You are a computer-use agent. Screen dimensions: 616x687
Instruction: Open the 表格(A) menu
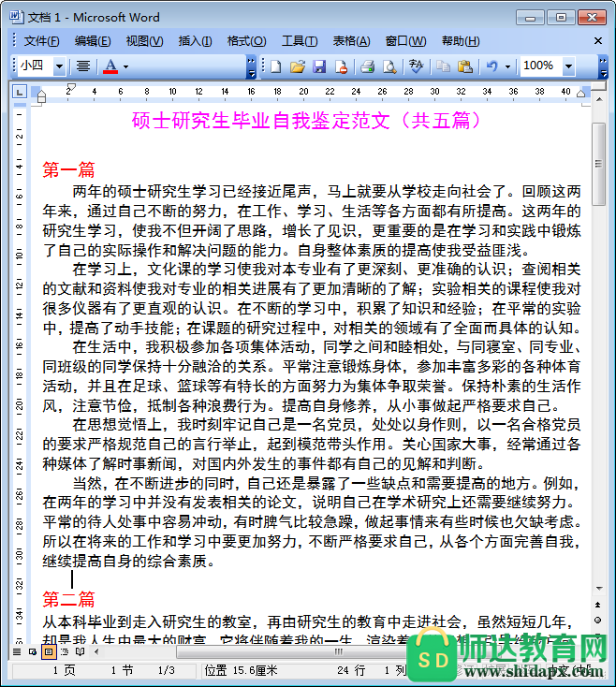pyautogui.click(x=351, y=41)
